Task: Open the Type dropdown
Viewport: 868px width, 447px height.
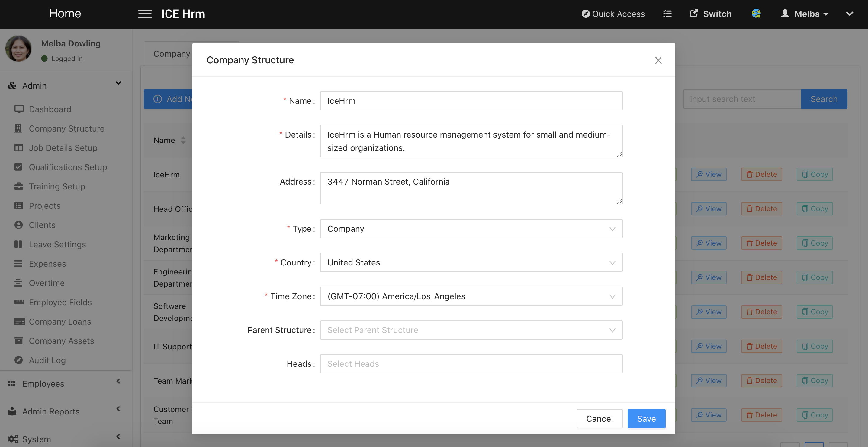Action: click(x=471, y=229)
